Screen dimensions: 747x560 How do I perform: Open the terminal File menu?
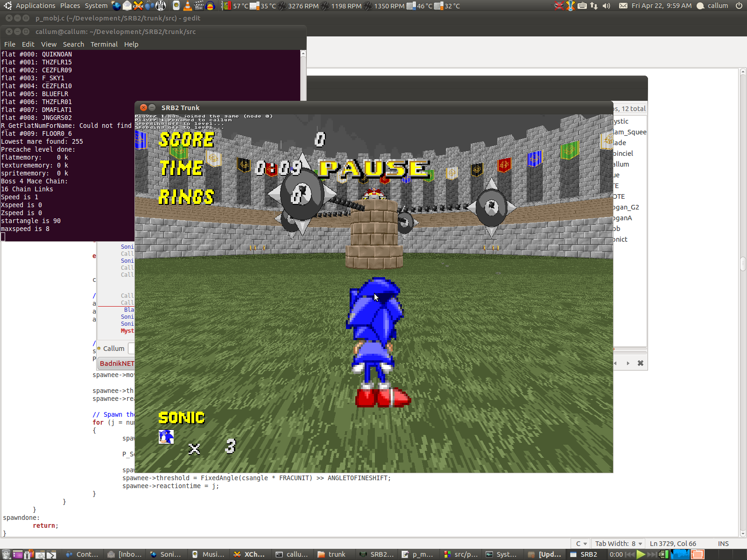(10, 44)
